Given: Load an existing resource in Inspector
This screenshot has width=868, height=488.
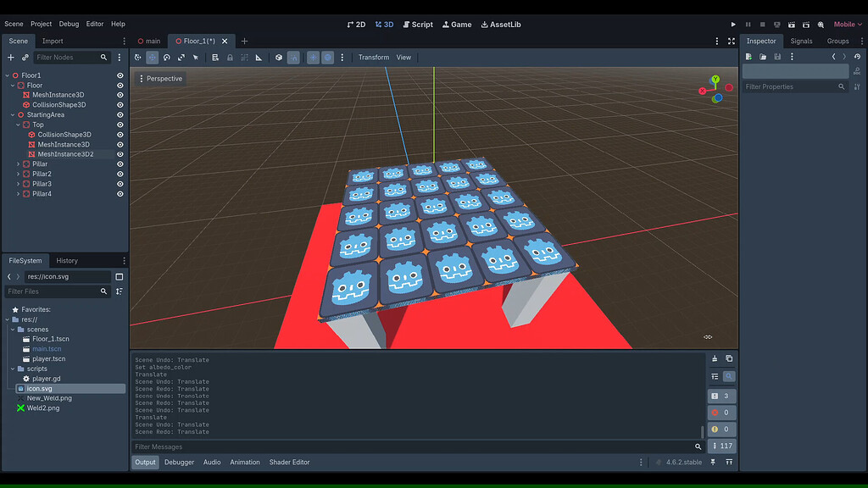Looking at the screenshot, I should (x=763, y=57).
